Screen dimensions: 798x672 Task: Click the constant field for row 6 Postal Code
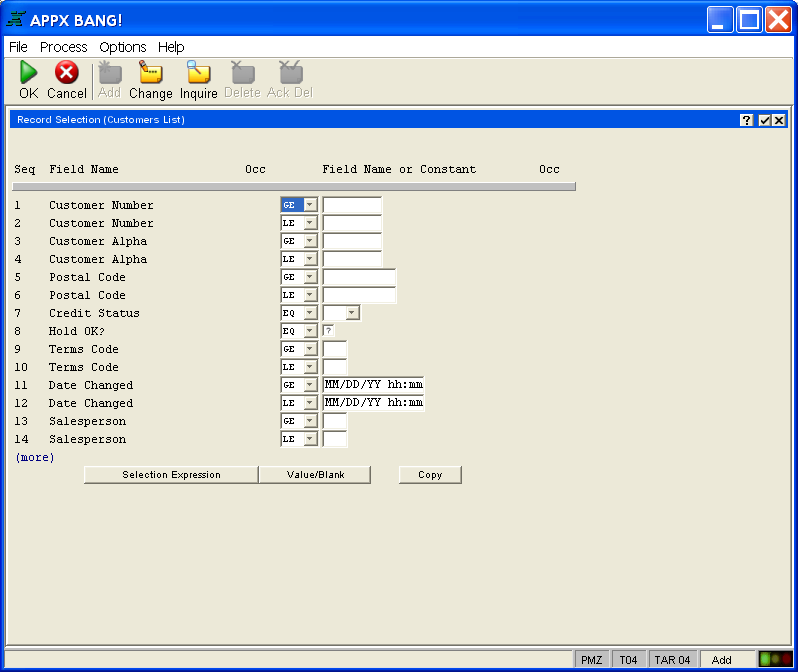coord(359,295)
